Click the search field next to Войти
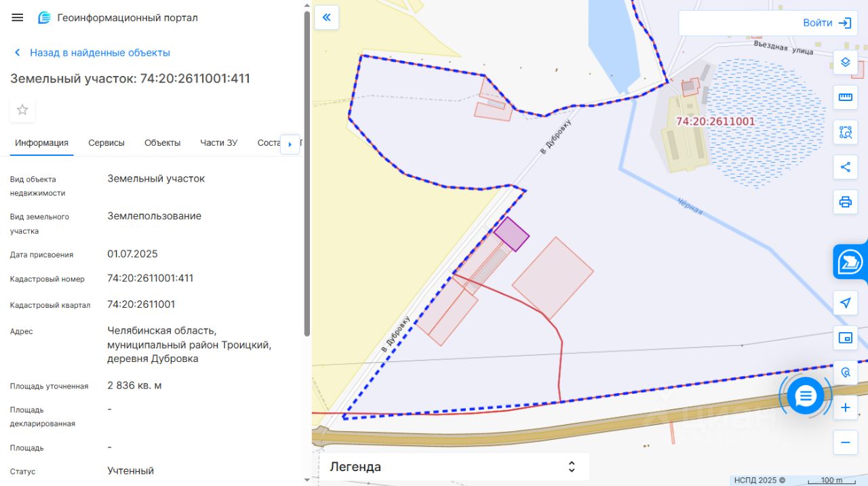 coord(738,23)
